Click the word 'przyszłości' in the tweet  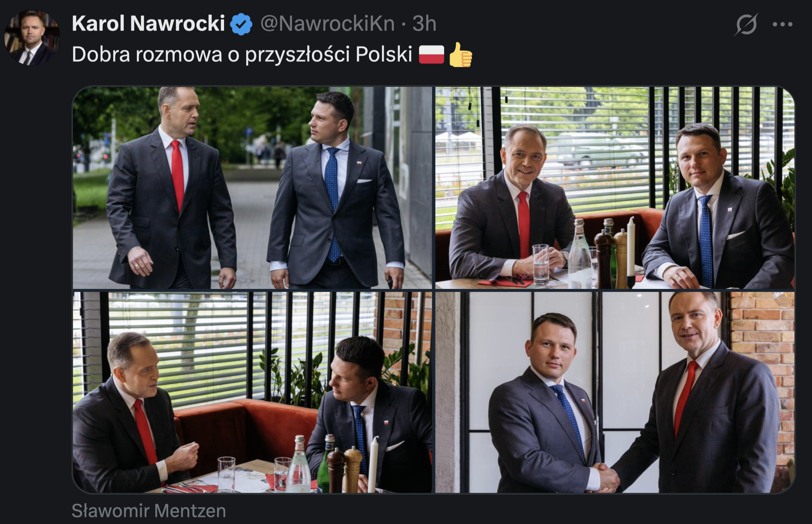(x=297, y=55)
